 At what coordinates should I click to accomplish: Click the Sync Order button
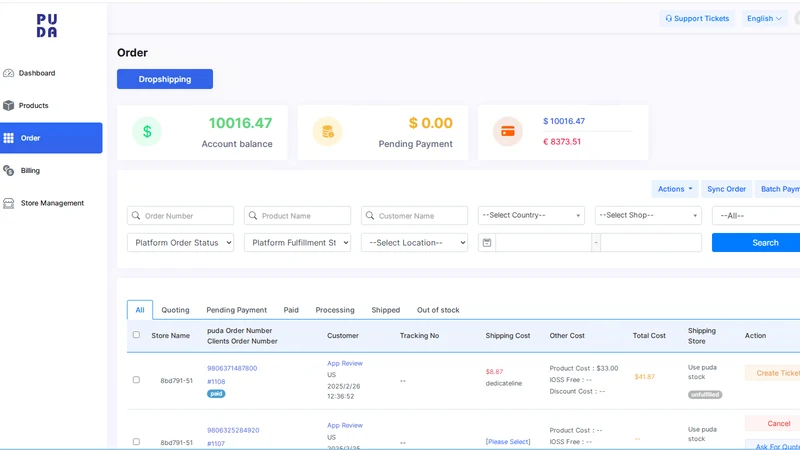pyautogui.click(x=727, y=189)
